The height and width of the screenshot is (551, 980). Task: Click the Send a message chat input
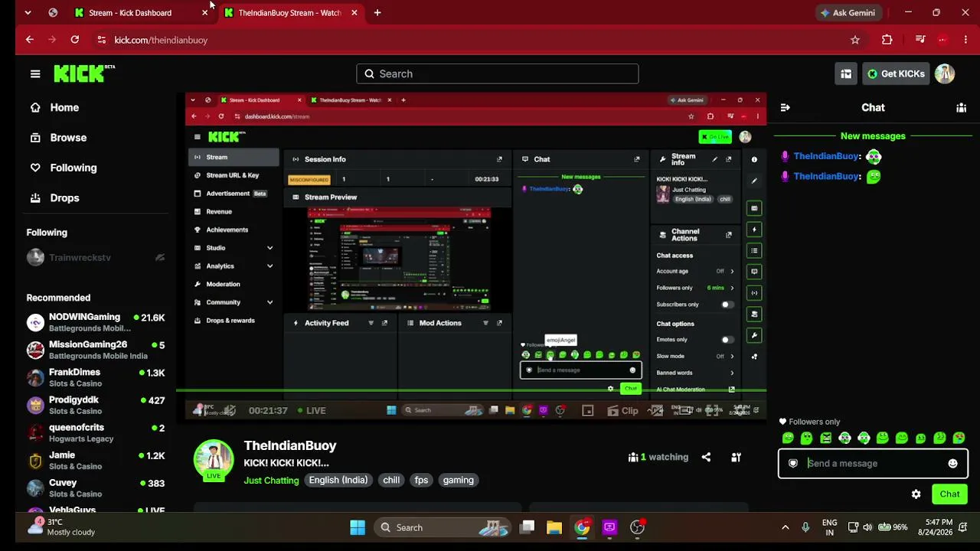coord(873,463)
